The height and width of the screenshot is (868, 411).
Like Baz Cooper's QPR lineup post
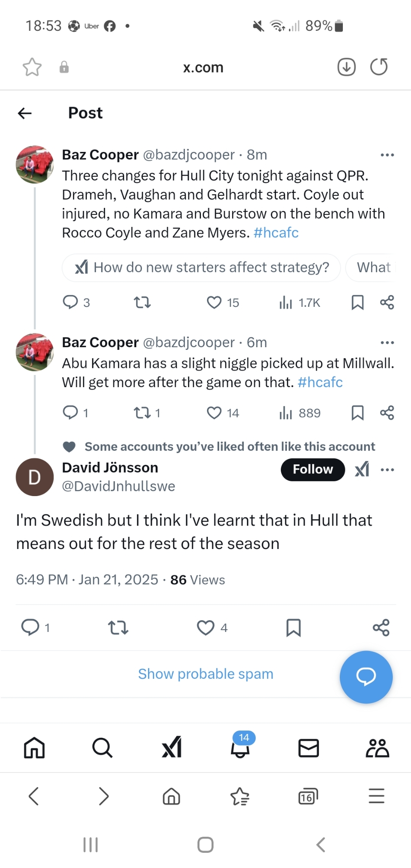214,302
